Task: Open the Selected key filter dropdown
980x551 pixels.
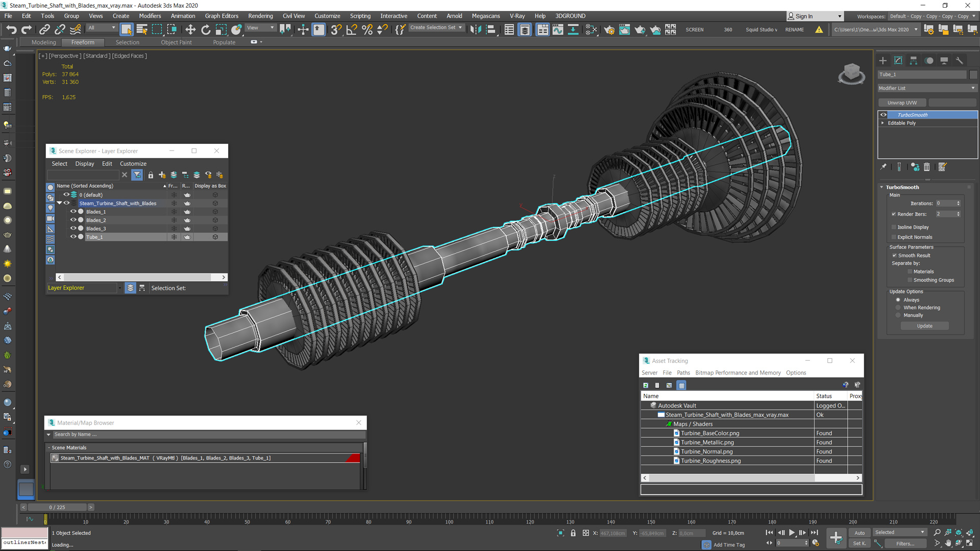Action: 900,533
